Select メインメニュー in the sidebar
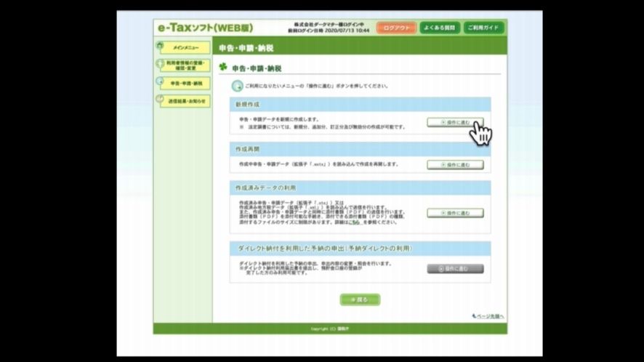 point(182,47)
